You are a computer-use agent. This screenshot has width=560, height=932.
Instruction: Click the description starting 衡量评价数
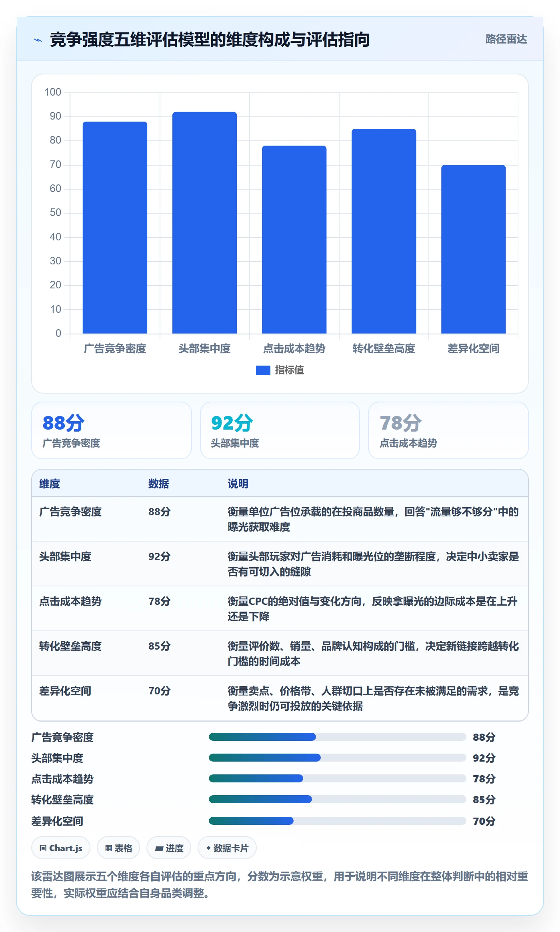pyautogui.click(x=373, y=654)
